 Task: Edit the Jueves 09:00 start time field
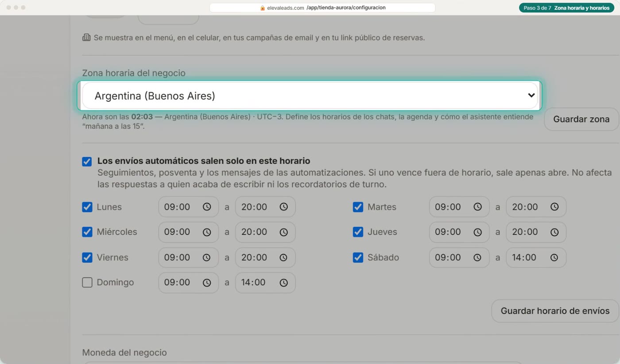tap(459, 232)
